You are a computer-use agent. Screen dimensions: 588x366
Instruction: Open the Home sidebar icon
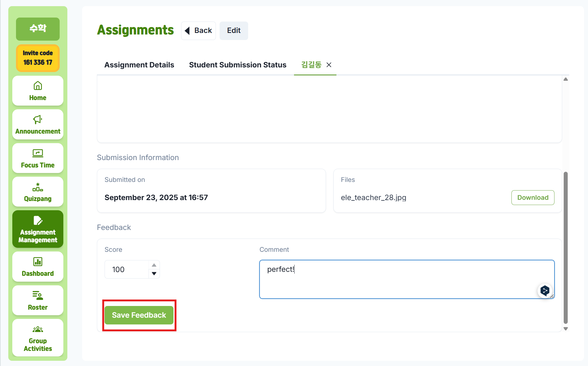click(x=38, y=86)
